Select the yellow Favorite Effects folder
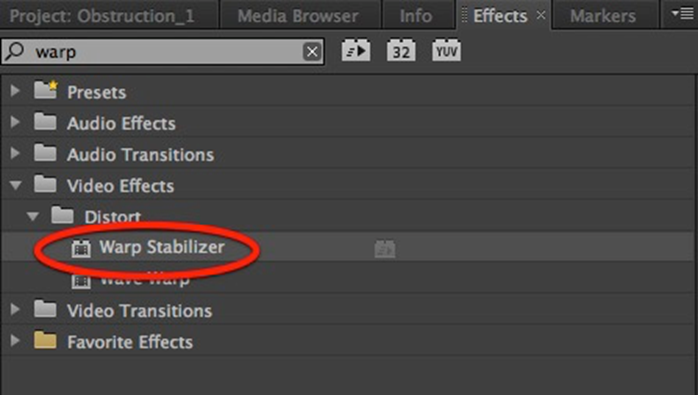698x395 pixels. 45,340
